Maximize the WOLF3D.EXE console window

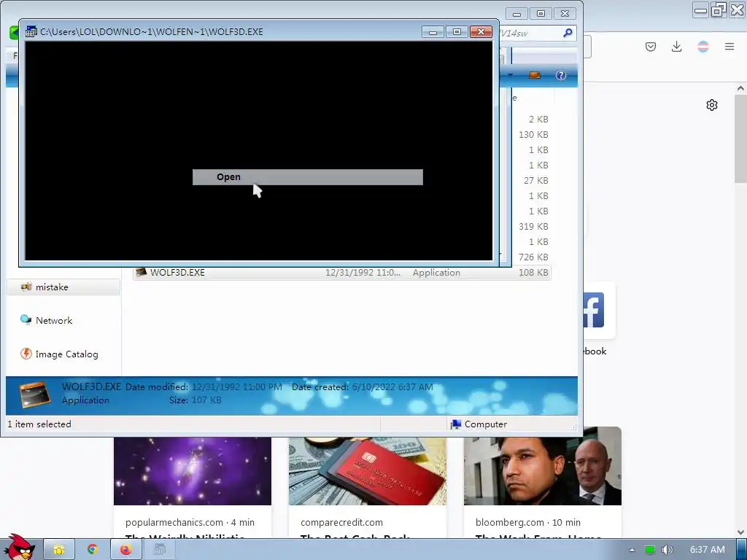click(x=457, y=32)
